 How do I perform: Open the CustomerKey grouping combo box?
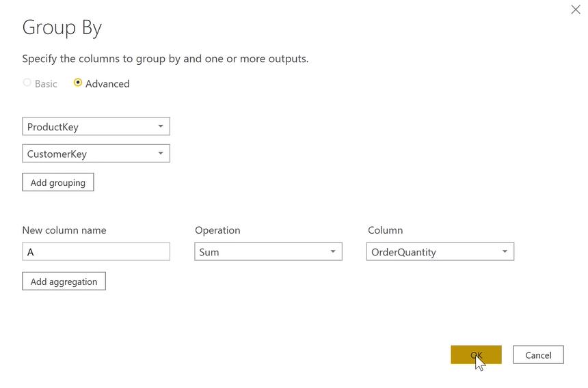89,154
